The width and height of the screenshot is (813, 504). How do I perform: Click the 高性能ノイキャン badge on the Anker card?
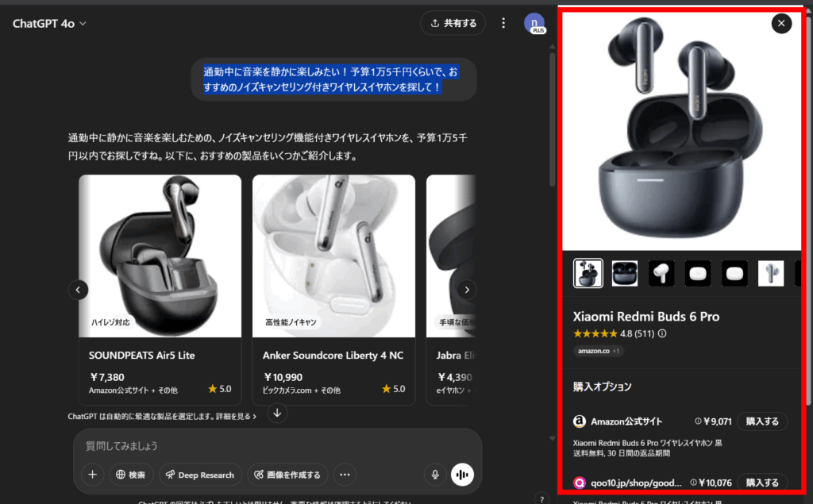(291, 322)
